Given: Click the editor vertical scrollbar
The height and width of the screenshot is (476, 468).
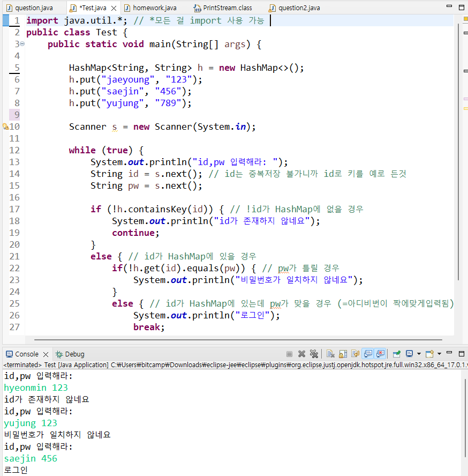Looking at the screenshot, I should (458, 153).
